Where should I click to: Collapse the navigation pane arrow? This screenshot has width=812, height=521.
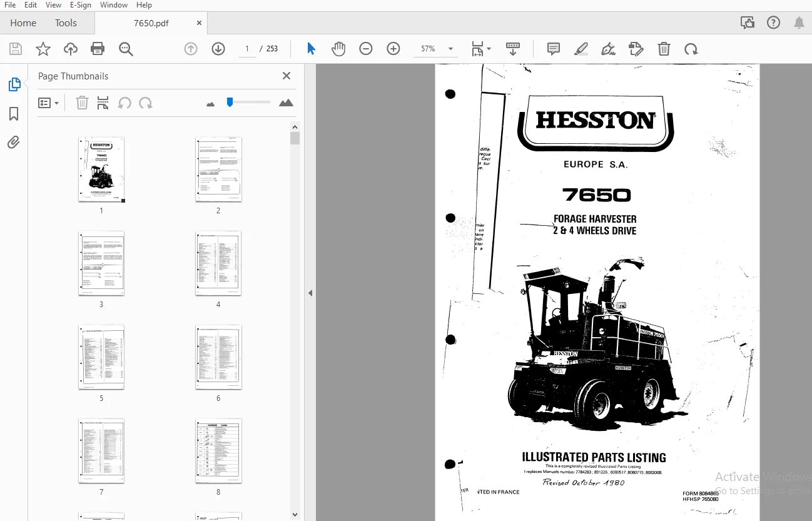click(310, 293)
